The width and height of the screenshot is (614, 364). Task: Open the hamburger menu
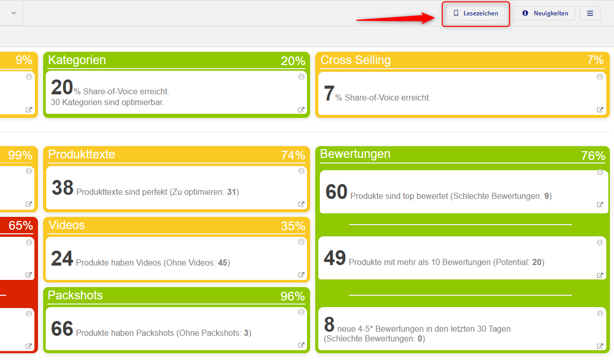590,13
